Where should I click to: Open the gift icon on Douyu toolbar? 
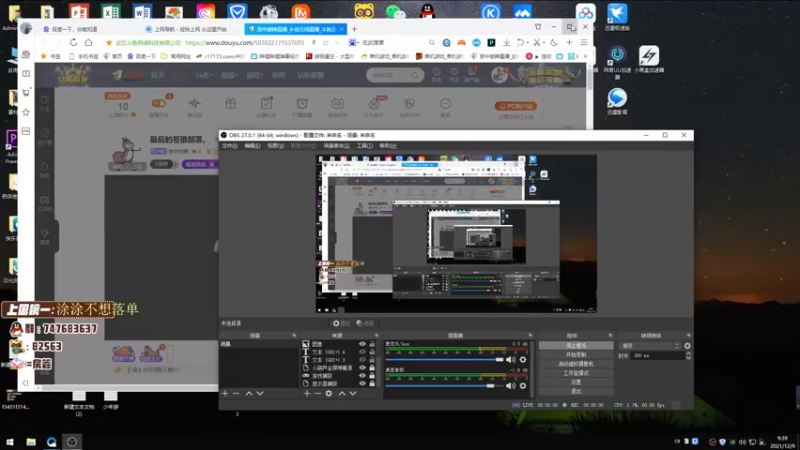point(231,104)
